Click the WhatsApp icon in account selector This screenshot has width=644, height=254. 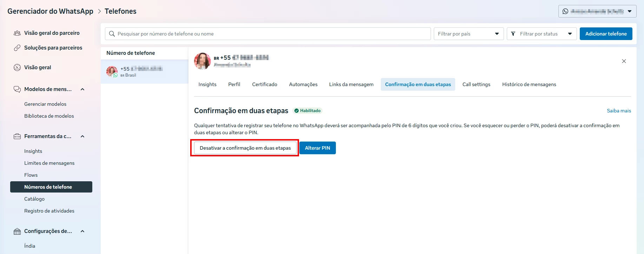(565, 11)
